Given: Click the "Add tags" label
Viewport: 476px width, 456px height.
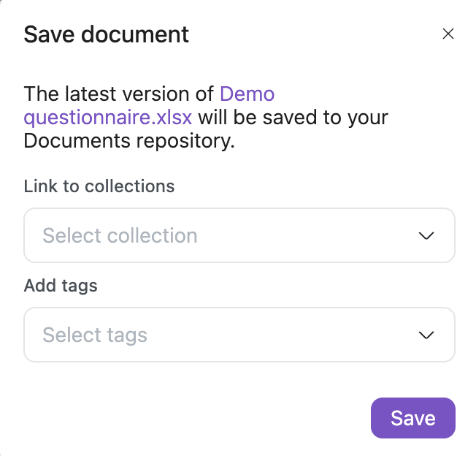Looking at the screenshot, I should [x=61, y=286].
